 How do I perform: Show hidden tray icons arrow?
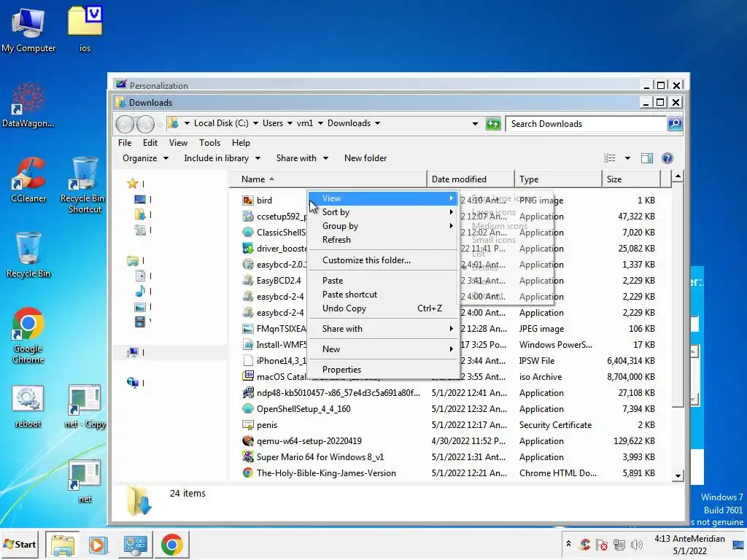click(x=568, y=543)
